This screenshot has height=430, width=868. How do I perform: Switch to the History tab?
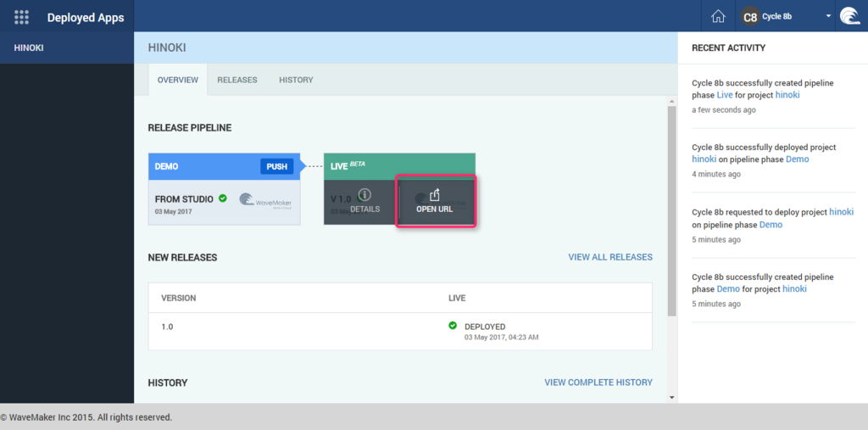pyautogui.click(x=296, y=80)
